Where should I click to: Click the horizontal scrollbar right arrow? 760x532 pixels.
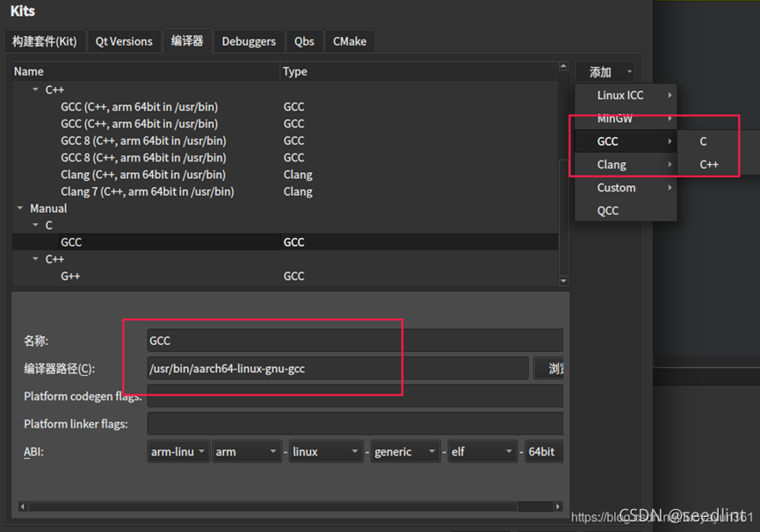(558, 507)
